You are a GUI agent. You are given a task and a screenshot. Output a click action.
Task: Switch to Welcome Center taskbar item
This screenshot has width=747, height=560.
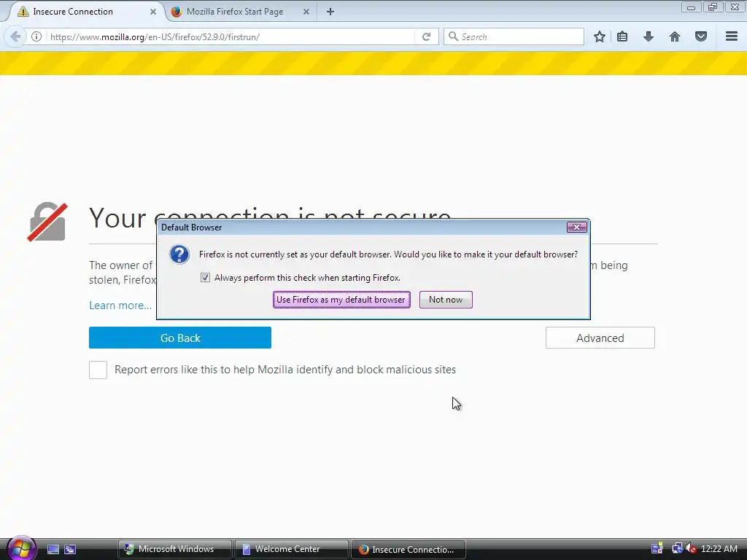[291, 549]
